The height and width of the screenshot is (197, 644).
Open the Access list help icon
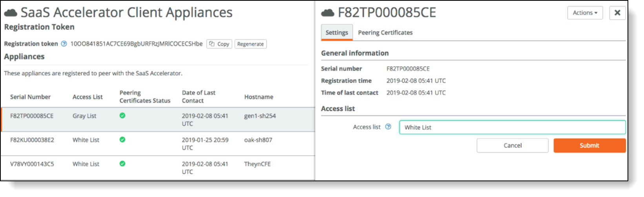point(388,127)
